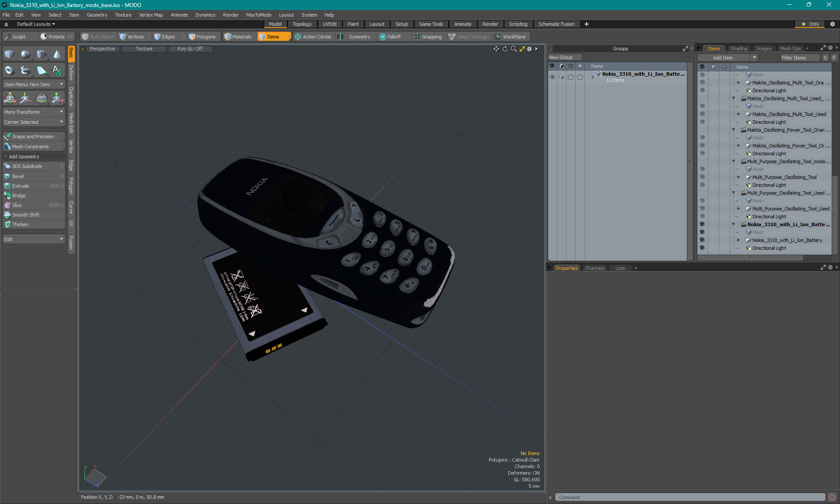
Task: Activate the Rotate tool icon
Action: coord(41,98)
